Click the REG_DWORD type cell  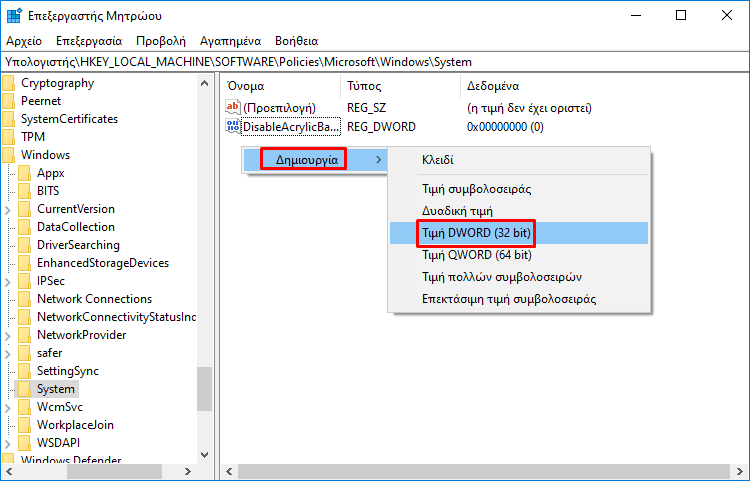(x=381, y=127)
